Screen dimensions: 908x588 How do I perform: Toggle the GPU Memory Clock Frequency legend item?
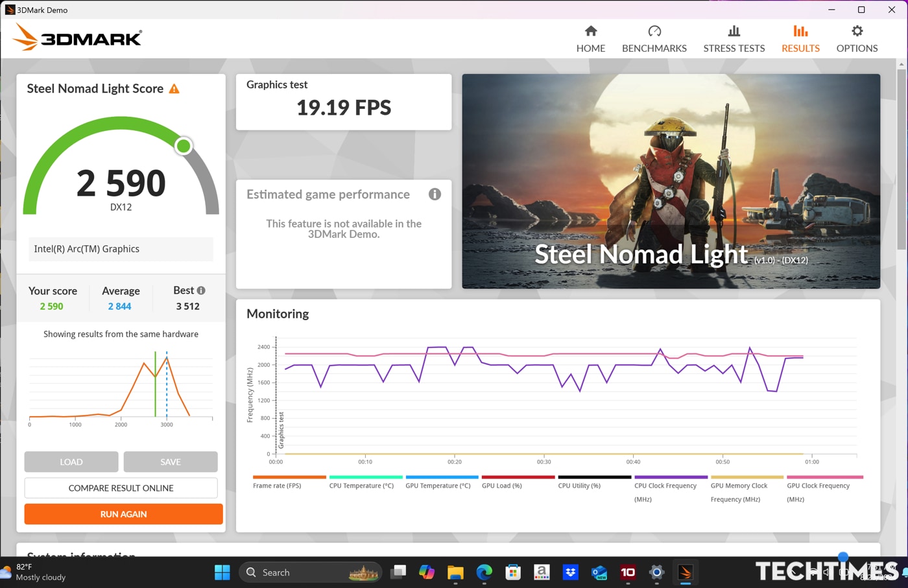click(x=747, y=489)
